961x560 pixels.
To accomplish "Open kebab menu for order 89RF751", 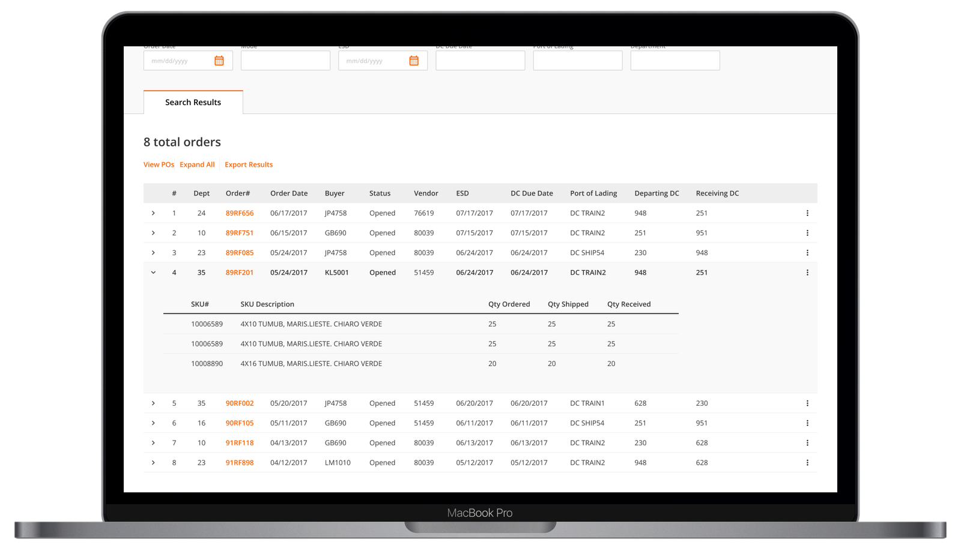I will click(807, 233).
